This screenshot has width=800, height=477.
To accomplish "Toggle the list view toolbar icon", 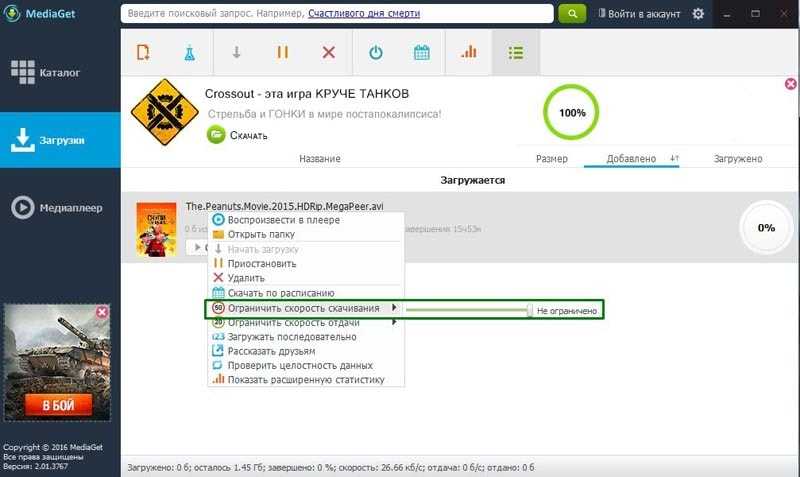I will click(515, 52).
